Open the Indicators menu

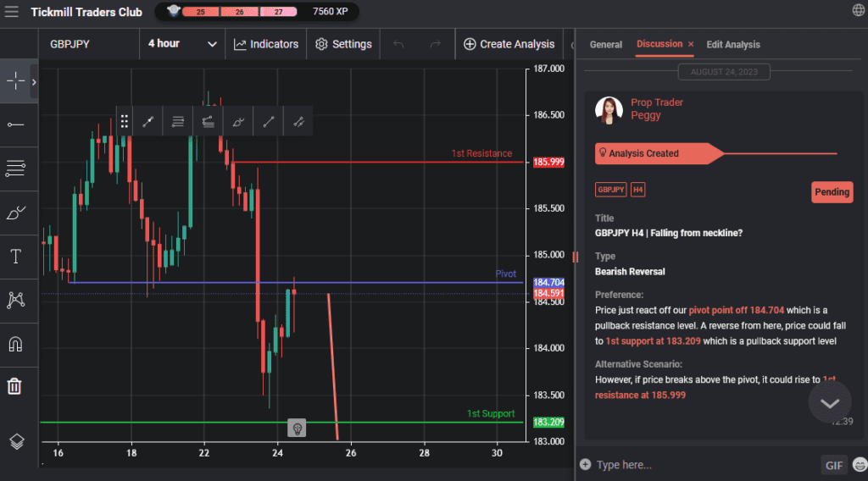[x=266, y=44]
